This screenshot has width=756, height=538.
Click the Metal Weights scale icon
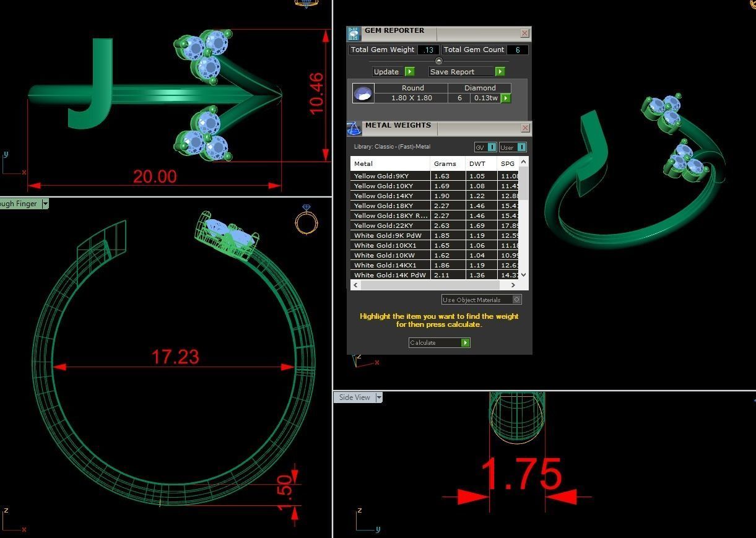[354, 128]
